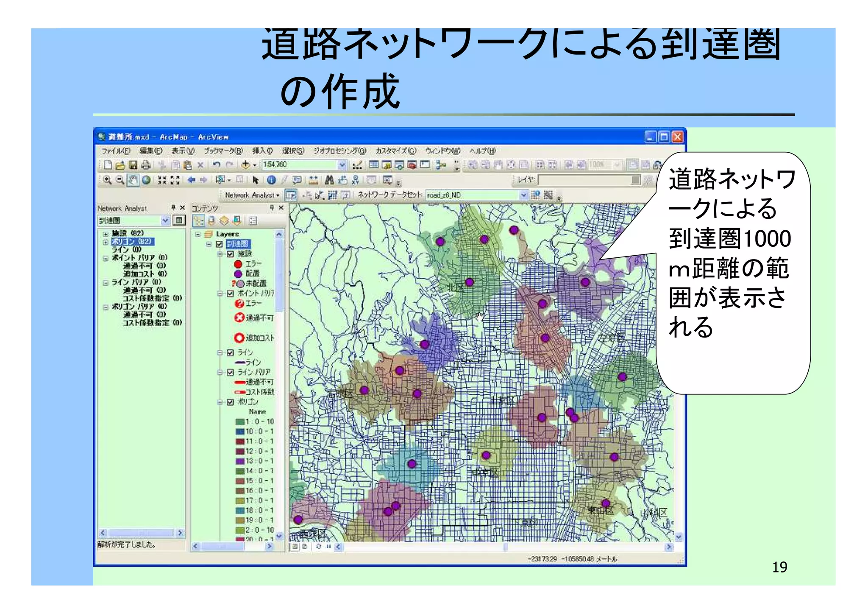Open a map document with folder icon

(x=120, y=165)
